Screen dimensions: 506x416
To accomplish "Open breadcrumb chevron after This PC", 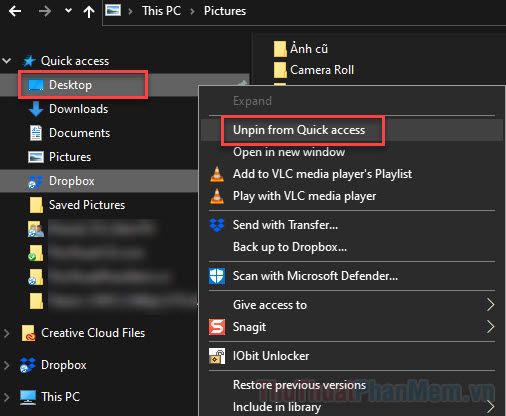I will click(x=192, y=12).
